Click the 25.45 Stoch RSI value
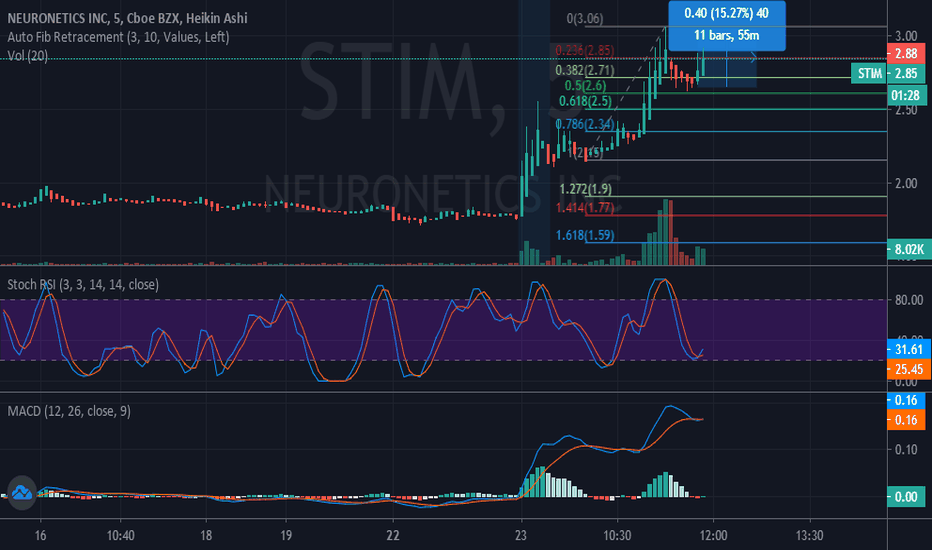932x550 pixels. pos(908,369)
